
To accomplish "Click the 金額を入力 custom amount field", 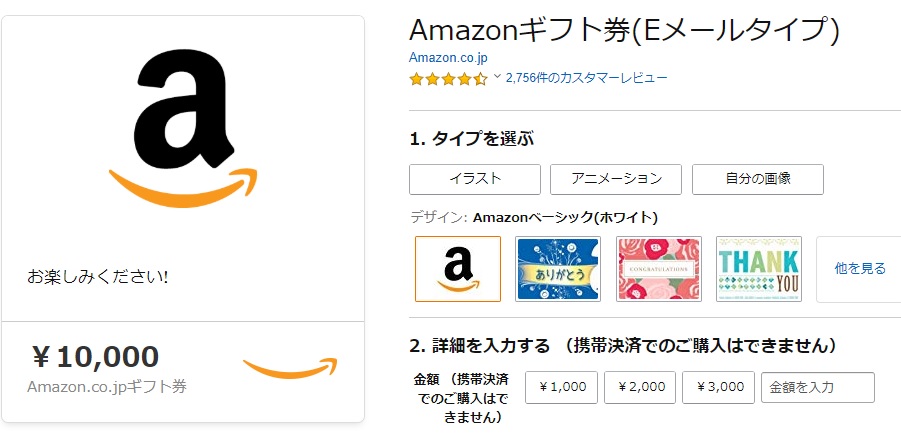I will (x=818, y=387).
